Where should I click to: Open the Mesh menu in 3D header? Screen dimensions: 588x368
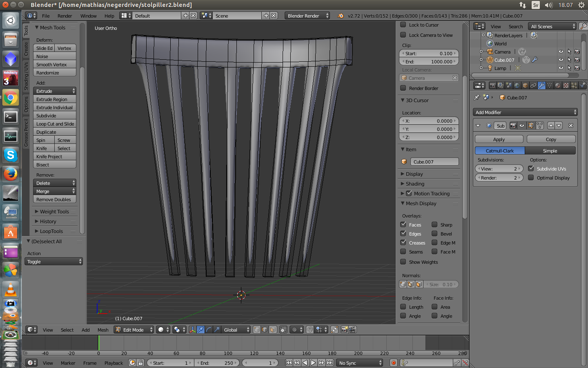tap(103, 330)
